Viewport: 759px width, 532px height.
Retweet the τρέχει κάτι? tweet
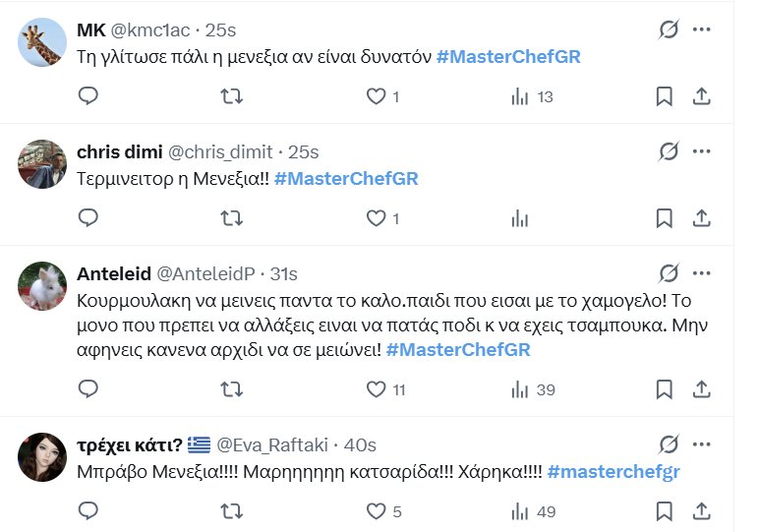click(232, 511)
